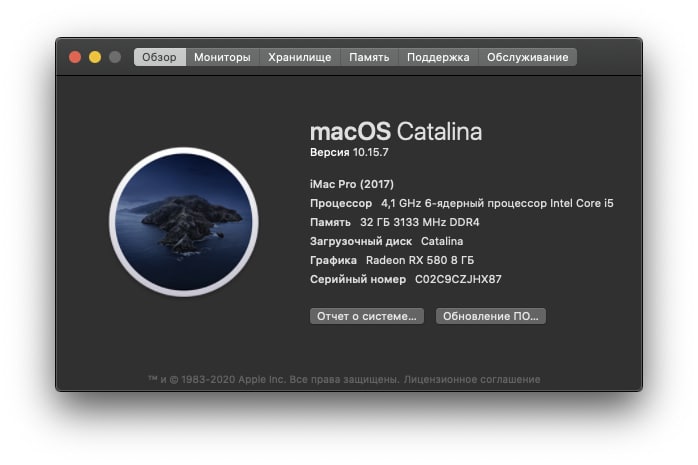The height and width of the screenshot is (465, 698).
Task: Go to the Поддержка tab
Action: [438, 57]
